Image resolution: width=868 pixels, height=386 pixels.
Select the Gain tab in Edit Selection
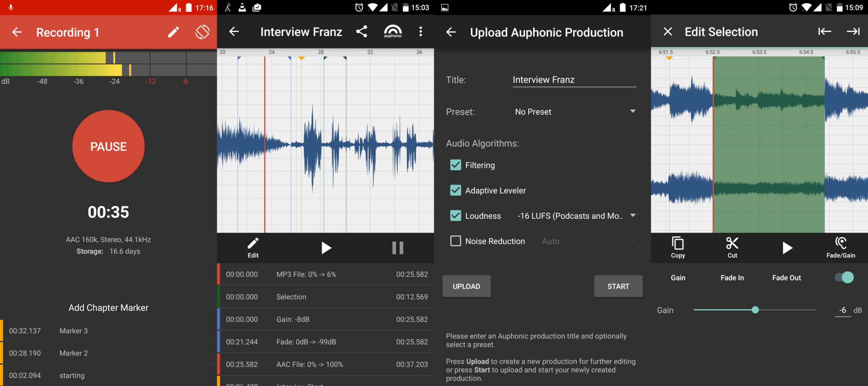coord(678,277)
